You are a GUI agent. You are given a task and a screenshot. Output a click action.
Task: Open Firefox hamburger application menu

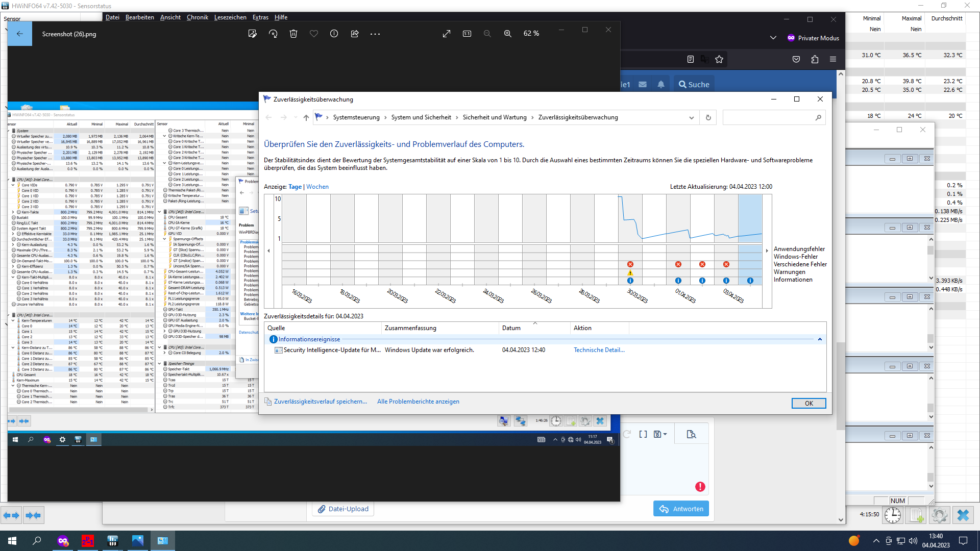tap(833, 59)
